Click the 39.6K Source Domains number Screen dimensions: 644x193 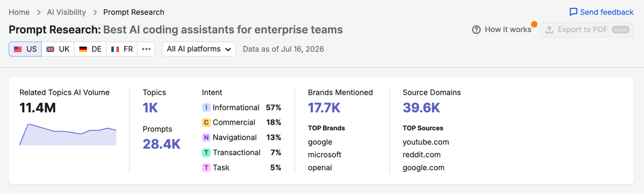tap(421, 108)
